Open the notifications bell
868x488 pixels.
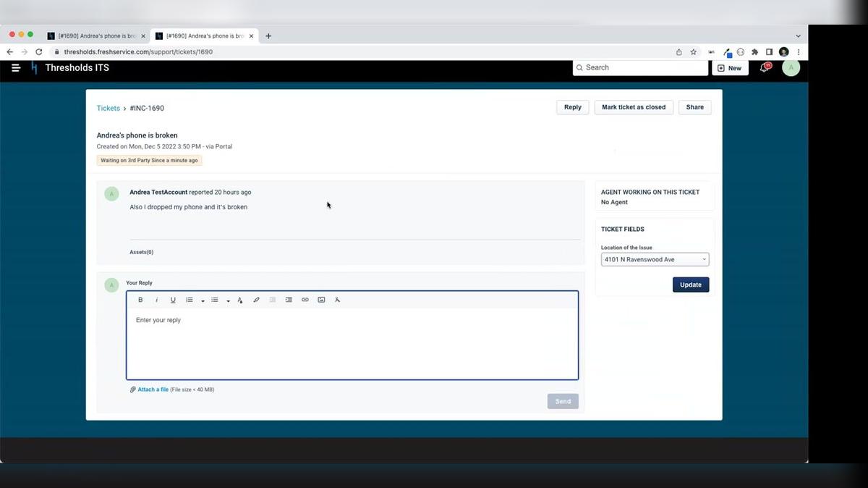click(x=764, y=67)
